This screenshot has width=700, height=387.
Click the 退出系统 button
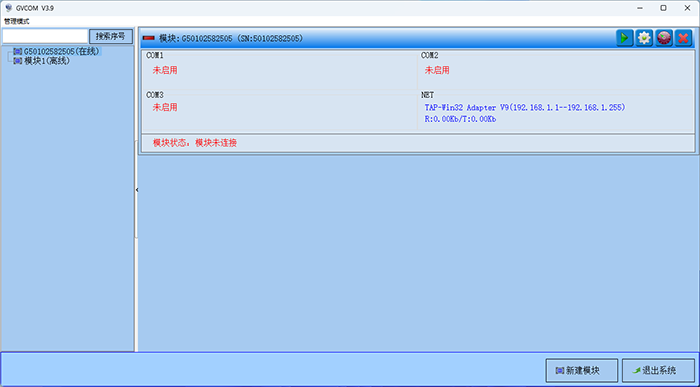coord(658,370)
